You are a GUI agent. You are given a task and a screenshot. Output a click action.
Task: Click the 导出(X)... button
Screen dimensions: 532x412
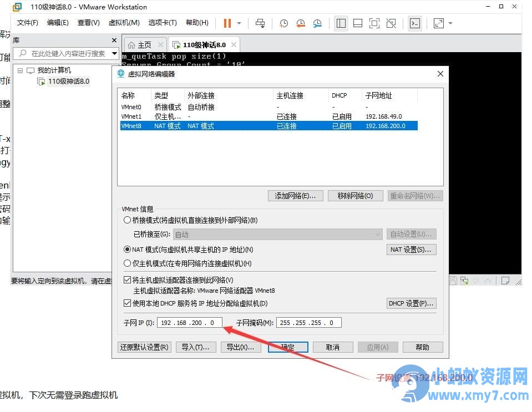pyautogui.click(x=241, y=347)
